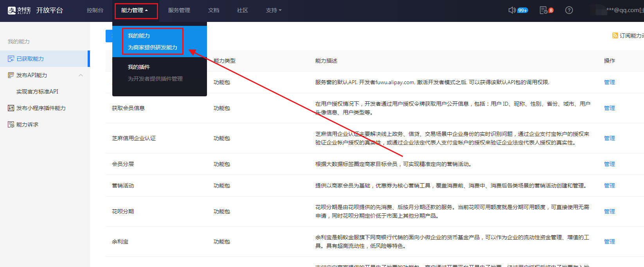Click the 营销活动 capability name

[x=123, y=186]
